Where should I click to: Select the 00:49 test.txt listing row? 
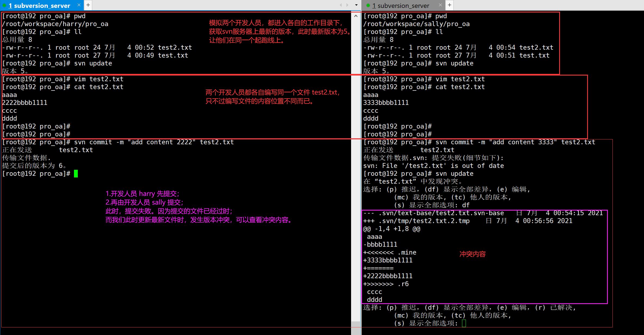click(x=95, y=55)
